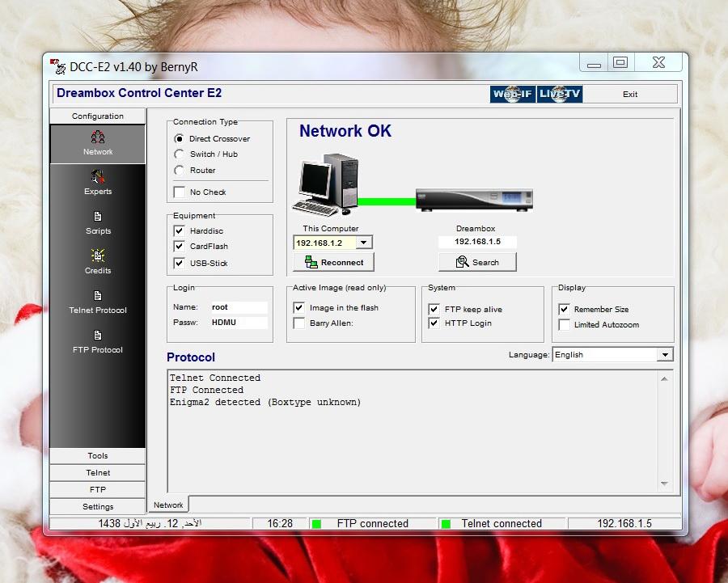
Task: Uncheck the Harddisc equipment checkbox
Action: click(180, 230)
